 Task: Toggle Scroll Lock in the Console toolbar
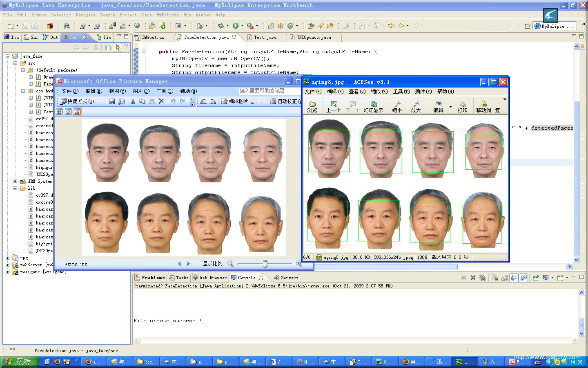tap(505, 278)
